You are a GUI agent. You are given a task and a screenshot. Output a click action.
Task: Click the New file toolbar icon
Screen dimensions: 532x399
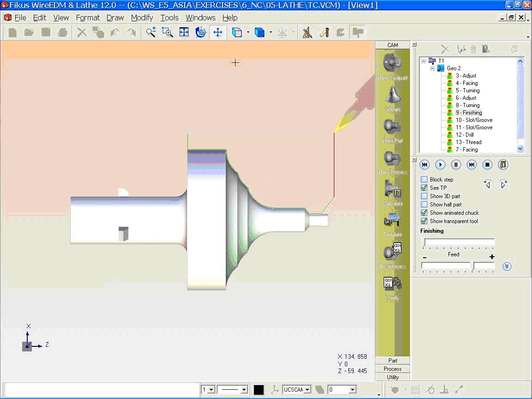coord(12,32)
